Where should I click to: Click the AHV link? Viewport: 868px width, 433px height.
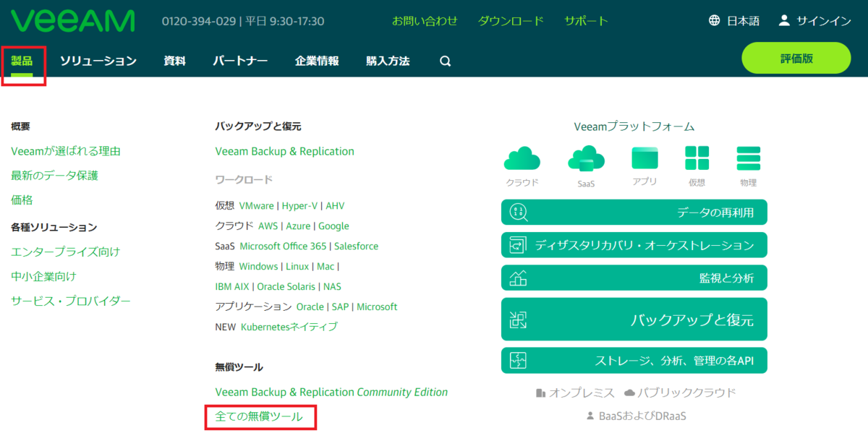tap(335, 205)
